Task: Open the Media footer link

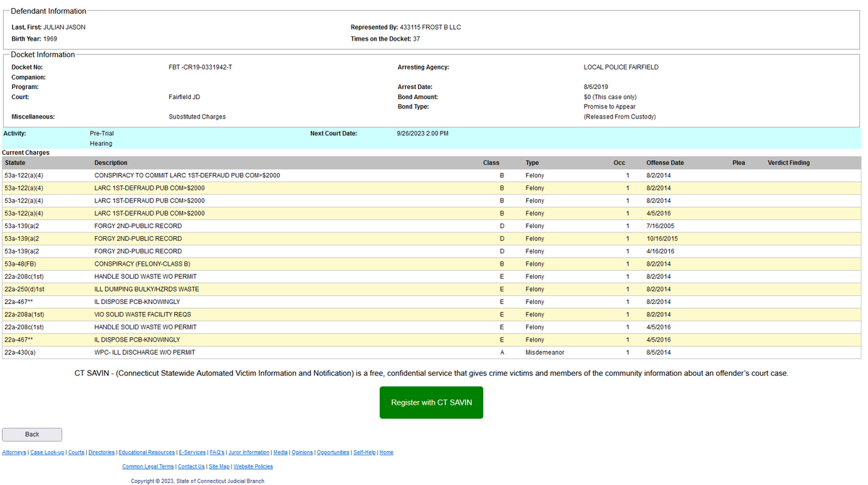Action: click(281, 452)
